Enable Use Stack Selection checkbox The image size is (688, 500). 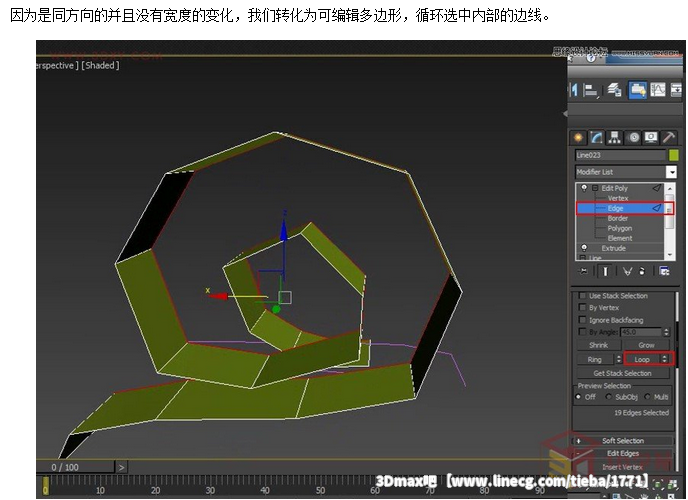pyautogui.click(x=582, y=296)
